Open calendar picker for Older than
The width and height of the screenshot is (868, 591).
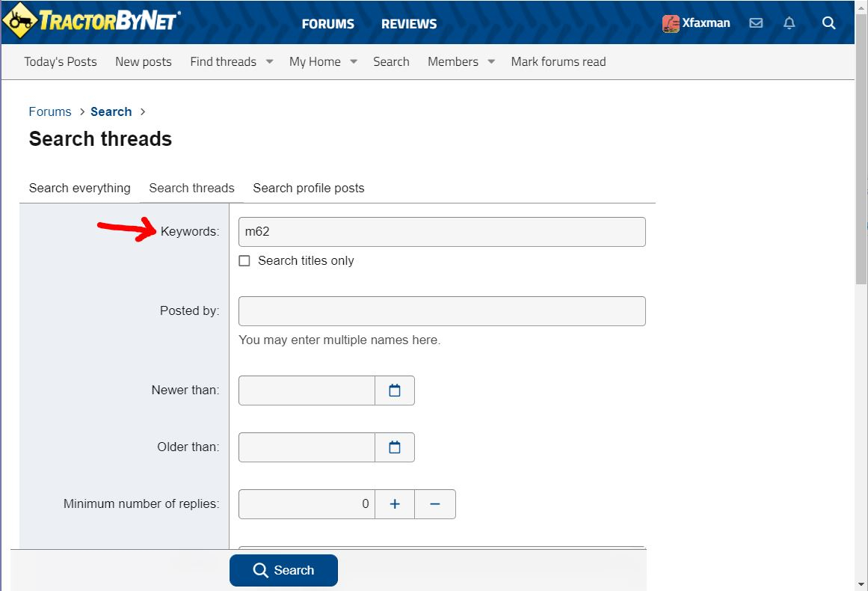pos(395,447)
